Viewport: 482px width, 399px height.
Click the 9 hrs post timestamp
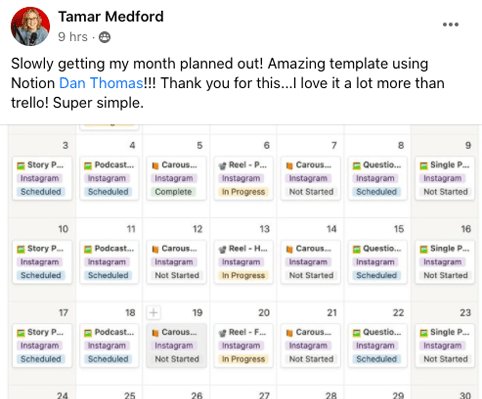(x=73, y=37)
